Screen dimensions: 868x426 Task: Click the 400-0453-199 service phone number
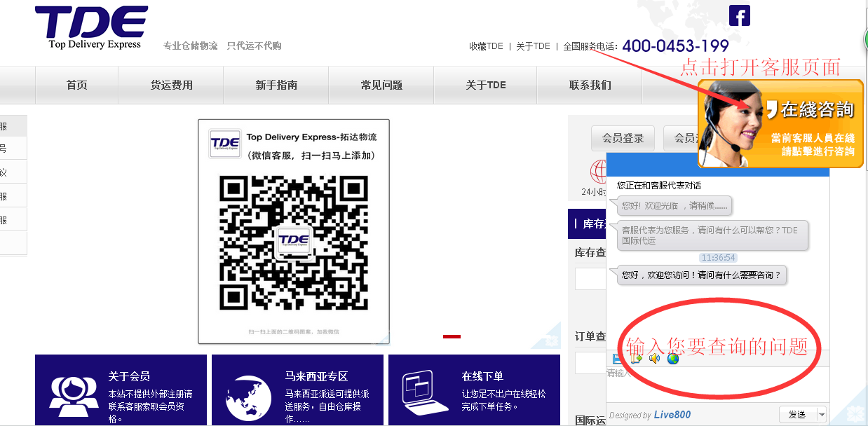[675, 46]
